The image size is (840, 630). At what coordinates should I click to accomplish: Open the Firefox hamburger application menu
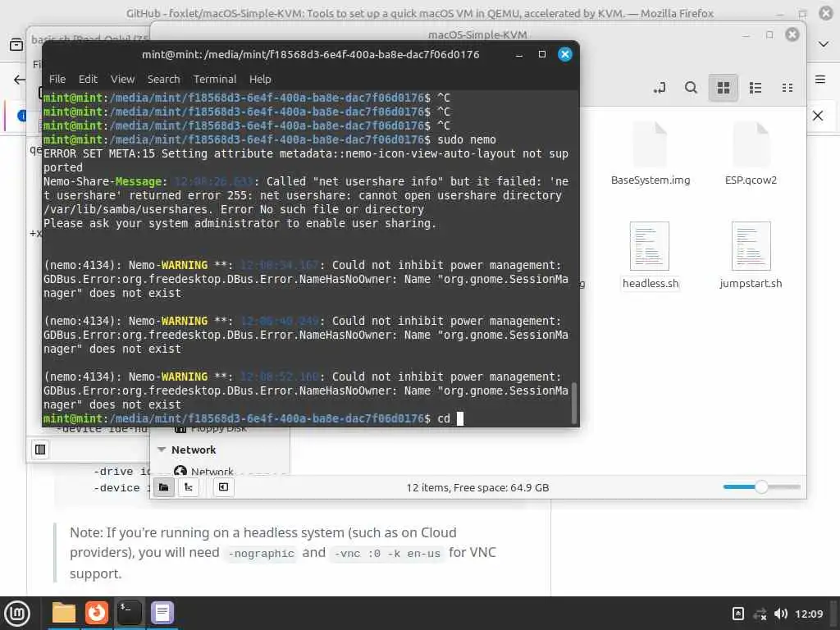pyautogui.click(x=820, y=80)
